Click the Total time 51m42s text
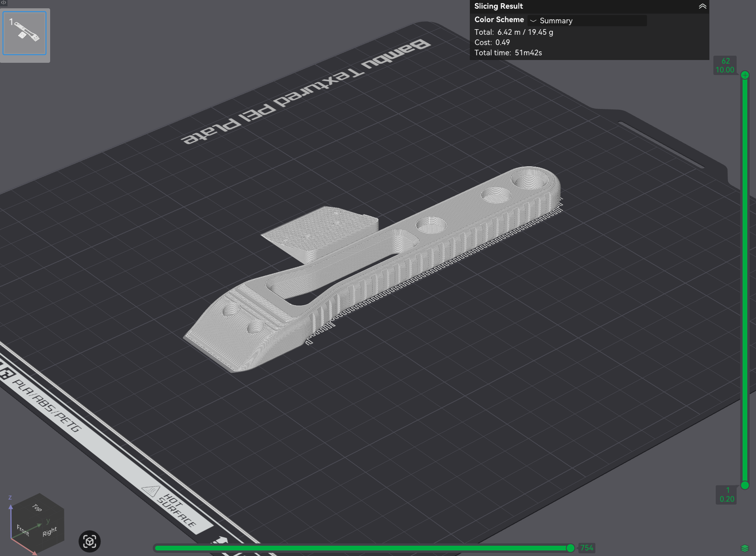The height and width of the screenshot is (556, 756). (508, 53)
